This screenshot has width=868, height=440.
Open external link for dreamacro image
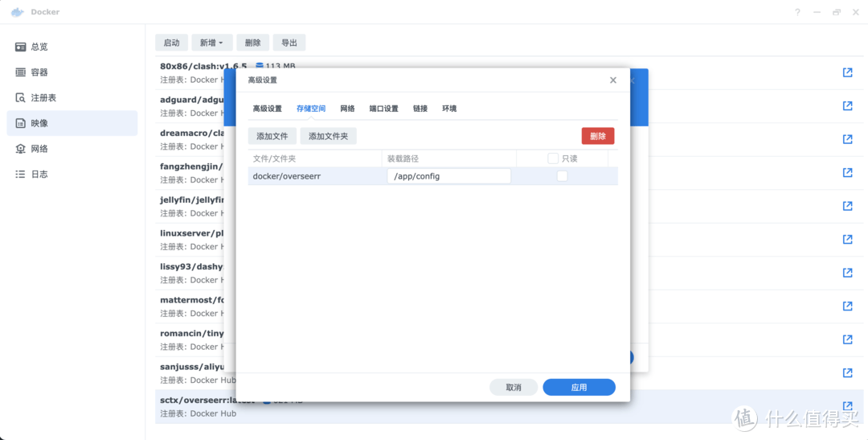[848, 139]
